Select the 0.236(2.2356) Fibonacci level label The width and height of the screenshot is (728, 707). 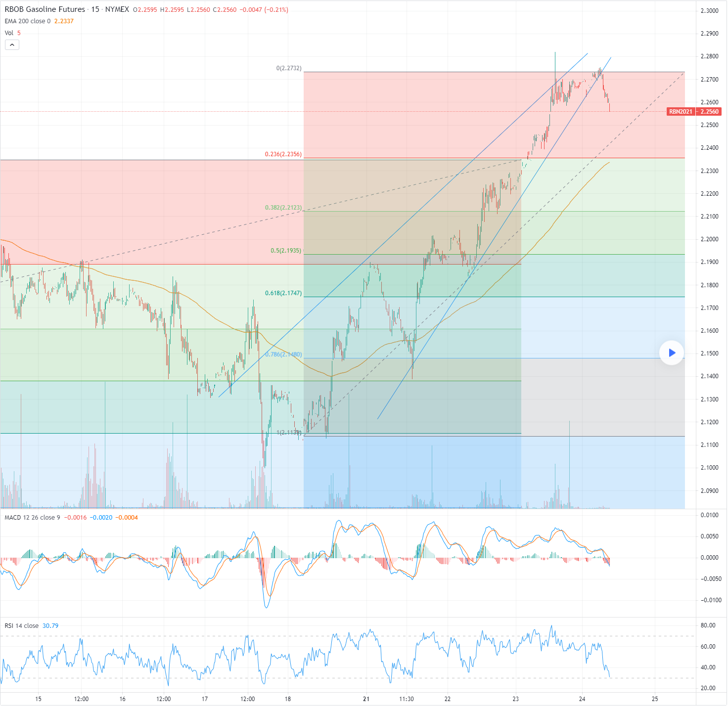point(283,154)
